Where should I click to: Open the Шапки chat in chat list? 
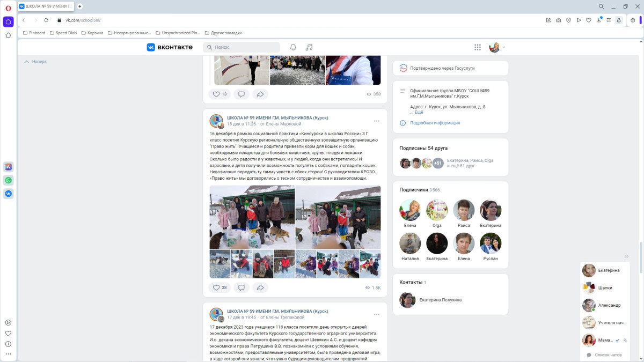point(606,287)
